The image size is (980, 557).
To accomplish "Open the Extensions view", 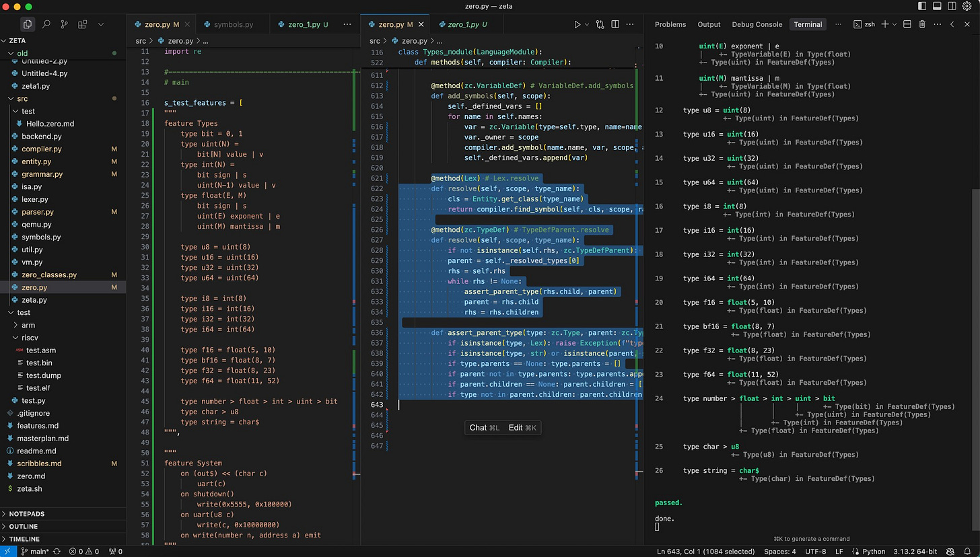I will [x=82, y=24].
